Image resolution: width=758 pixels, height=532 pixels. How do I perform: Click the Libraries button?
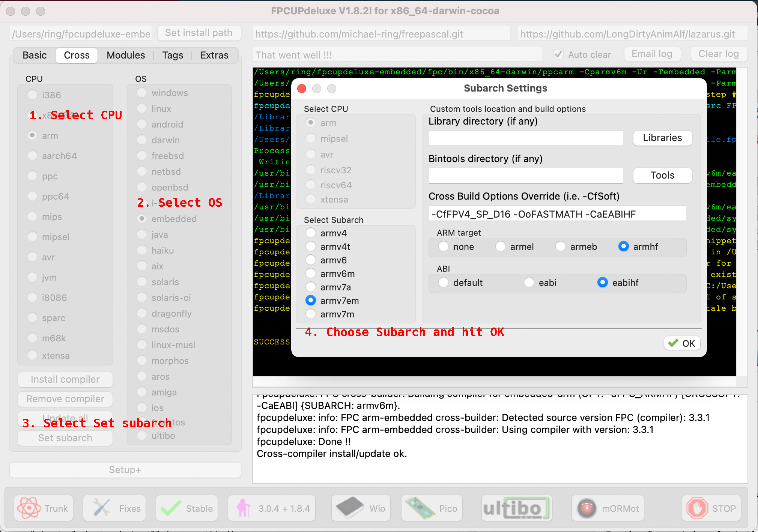662,138
